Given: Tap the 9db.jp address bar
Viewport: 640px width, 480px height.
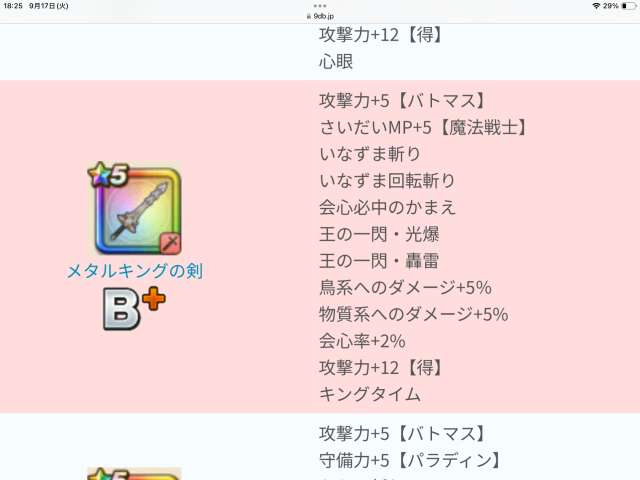Looking at the screenshot, I should click(320, 17).
